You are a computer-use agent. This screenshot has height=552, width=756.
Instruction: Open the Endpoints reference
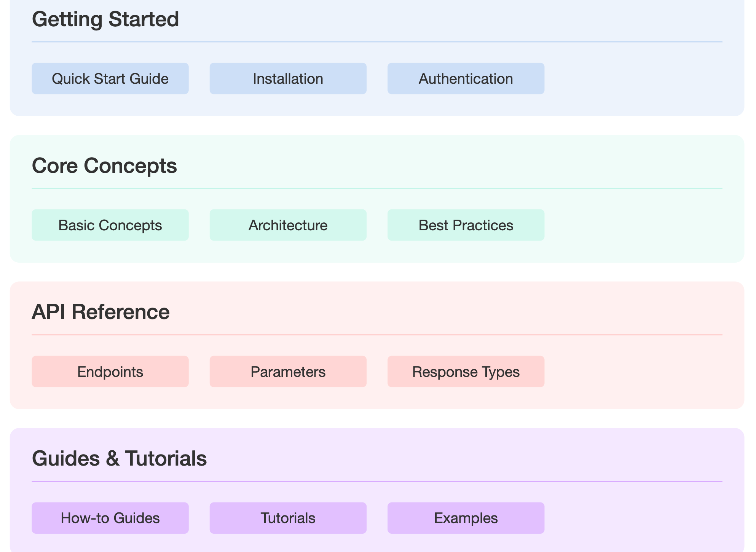point(110,372)
